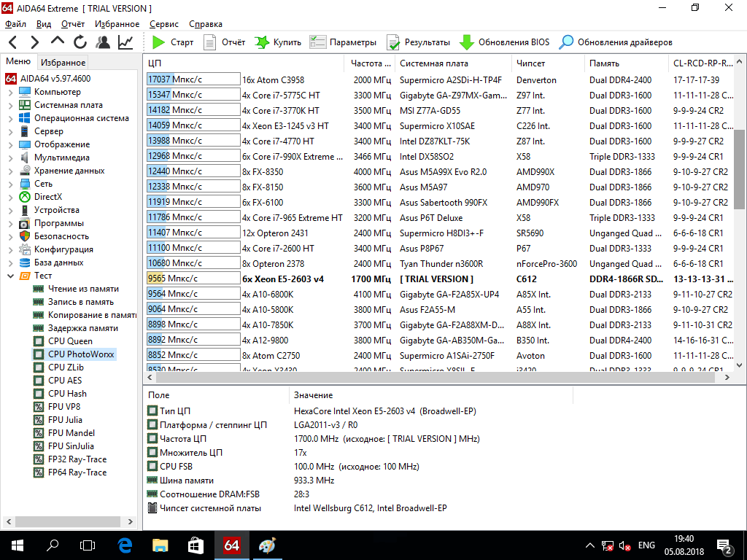Sort by the Память column header

[x=627, y=63]
